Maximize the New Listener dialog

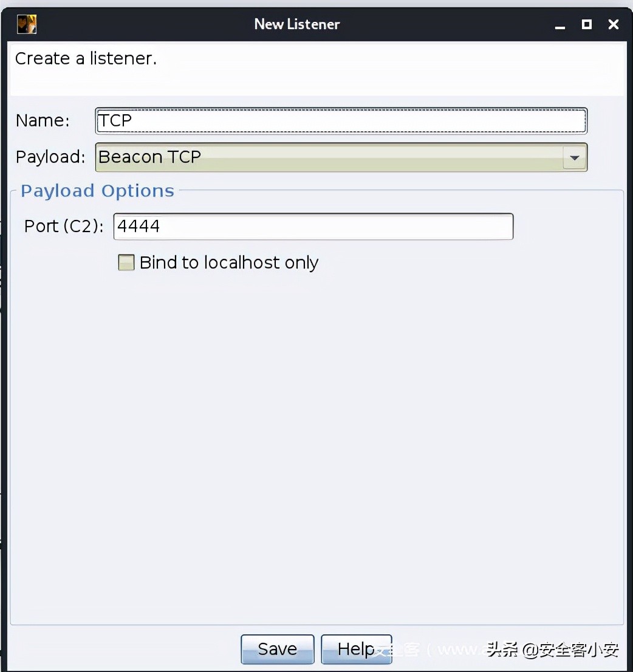pos(586,24)
